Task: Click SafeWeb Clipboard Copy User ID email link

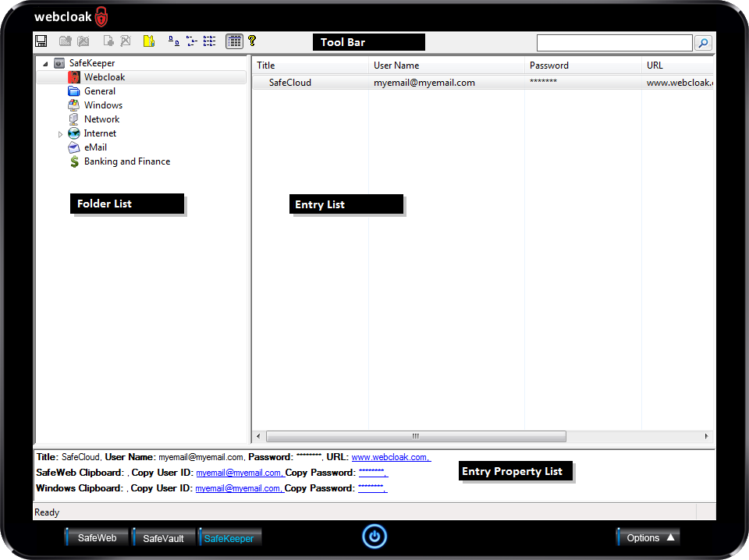Action: 239,473
